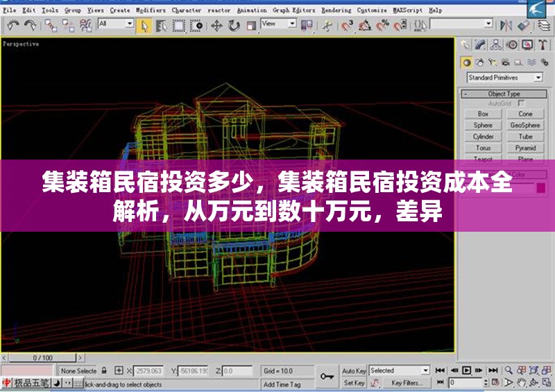This screenshot has width=555, height=392.
Task: Click the Undo arrow in the toolbar
Action: [x=13, y=26]
